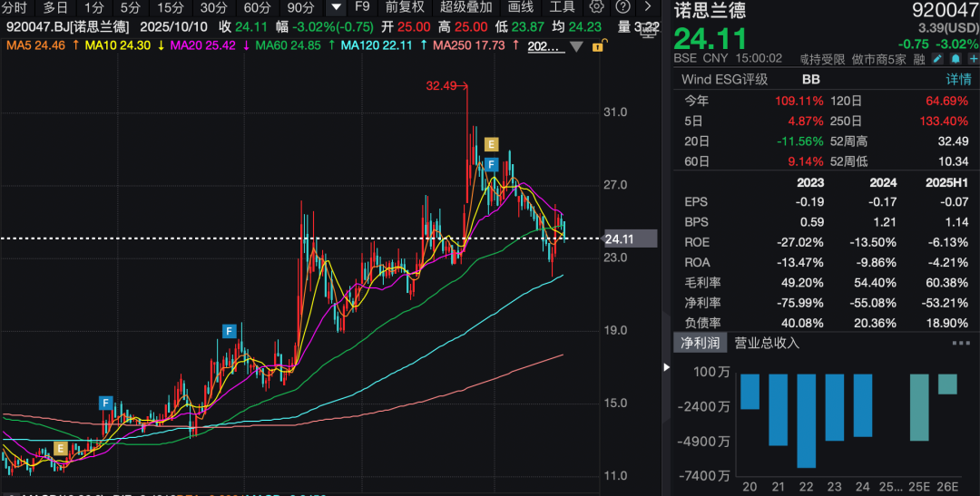The image size is (980, 496).
Task: Click the 2022 net profit bar
Action: [806, 421]
